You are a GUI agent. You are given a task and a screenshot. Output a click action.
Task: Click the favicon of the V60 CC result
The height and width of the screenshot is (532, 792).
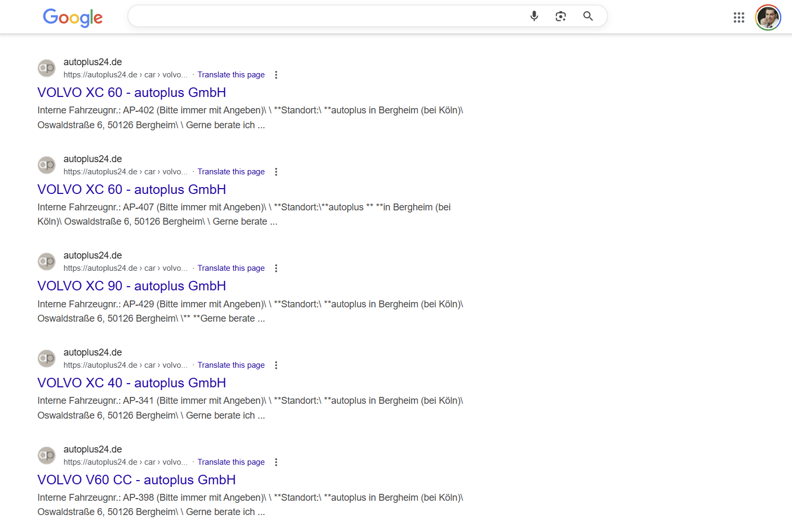click(47, 456)
